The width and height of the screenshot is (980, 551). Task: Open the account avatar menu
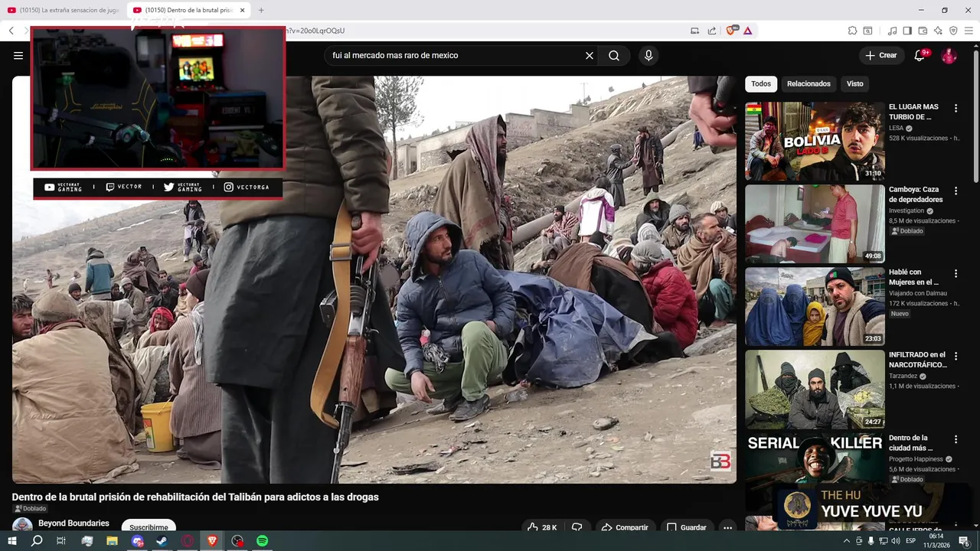(x=949, y=55)
